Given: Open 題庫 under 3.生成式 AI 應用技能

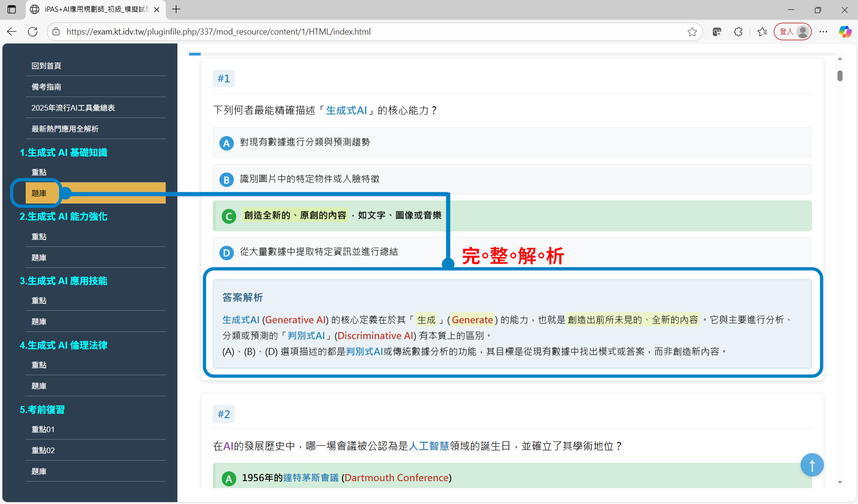Looking at the screenshot, I should point(96,322).
